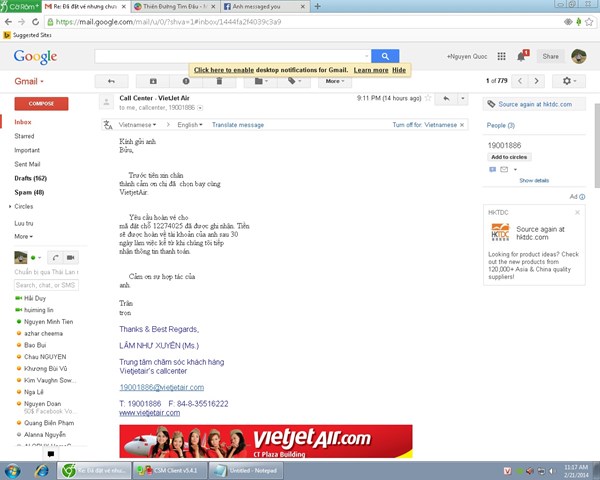Viewport: 600px width, 480px height.
Task: Click +Nguyen Quoc profile link
Action: click(467, 56)
